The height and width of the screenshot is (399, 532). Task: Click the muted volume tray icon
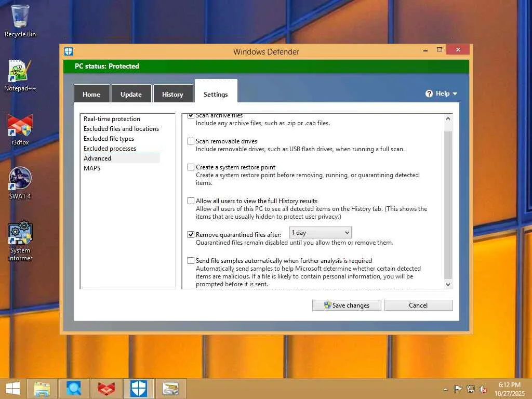[x=483, y=389]
